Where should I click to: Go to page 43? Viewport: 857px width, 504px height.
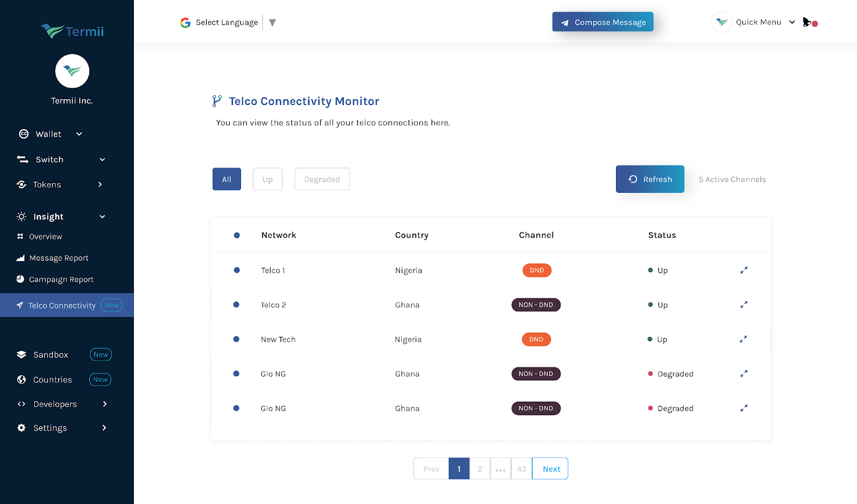tap(522, 469)
